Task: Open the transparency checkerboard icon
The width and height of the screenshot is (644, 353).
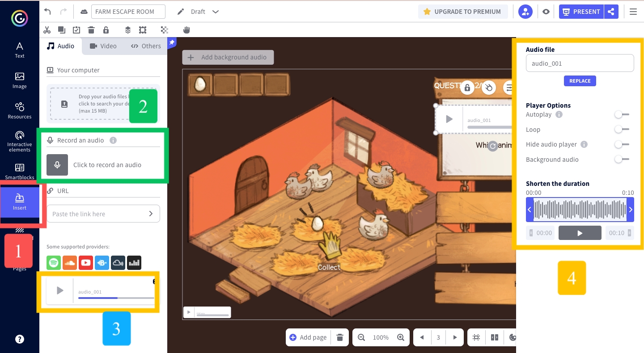Action: [x=165, y=30]
